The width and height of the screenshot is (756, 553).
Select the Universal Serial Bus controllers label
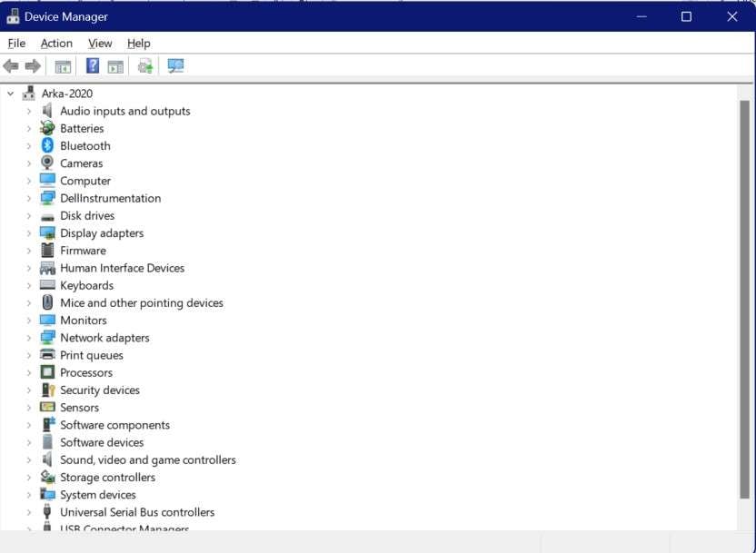point(137,512)
